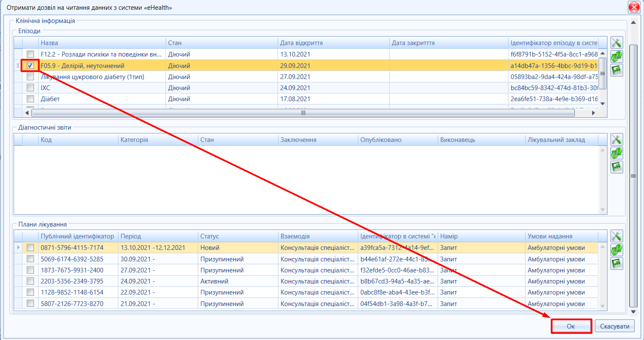Sort episodes by Дата відкриття column
The height and width of the screenshot is (340, 644).
(x=333, y=43)
